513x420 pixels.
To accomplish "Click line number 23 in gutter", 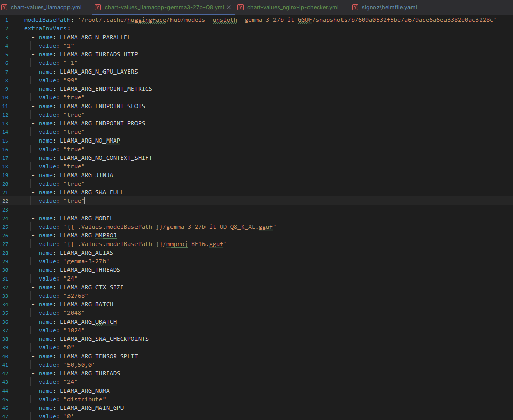I will point(5,209).
